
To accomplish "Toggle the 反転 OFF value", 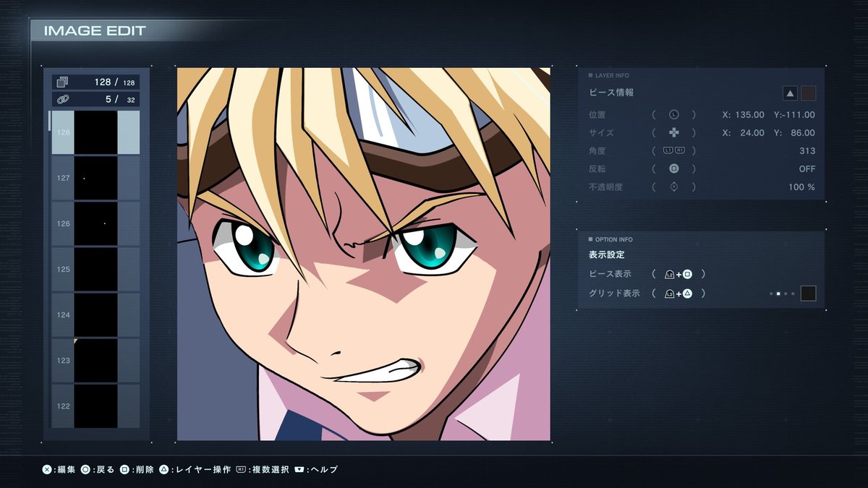I will [x=807, y=169].
